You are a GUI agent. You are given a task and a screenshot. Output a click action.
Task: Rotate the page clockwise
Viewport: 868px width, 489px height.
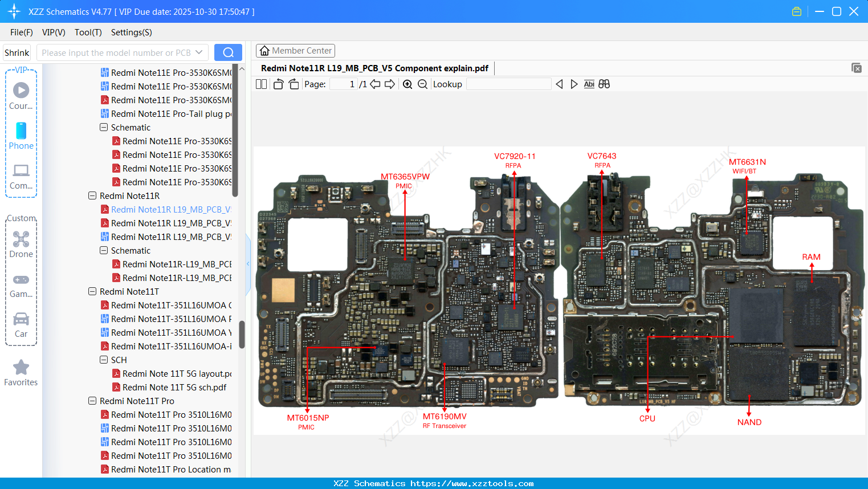click(x=294, y=84)
